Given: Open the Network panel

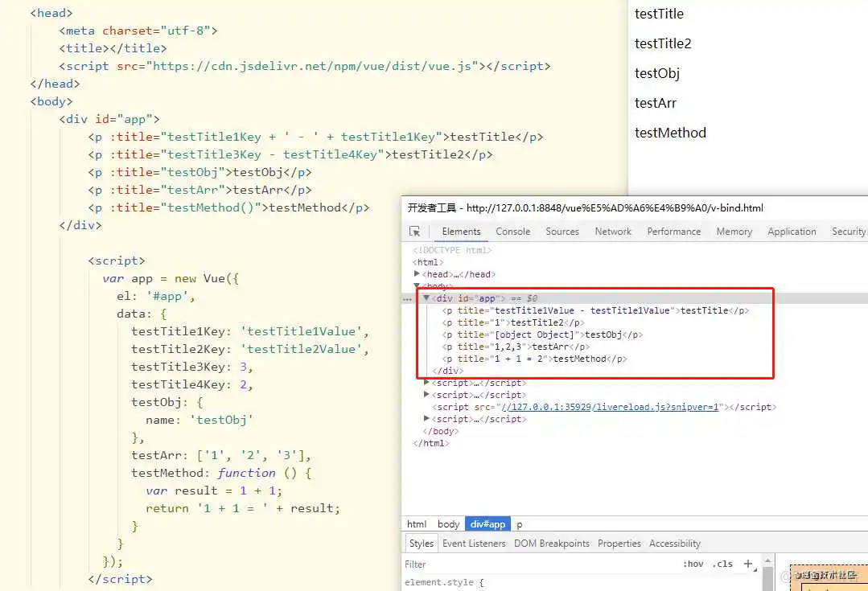Looking at the screenshot, I should 613,231.
